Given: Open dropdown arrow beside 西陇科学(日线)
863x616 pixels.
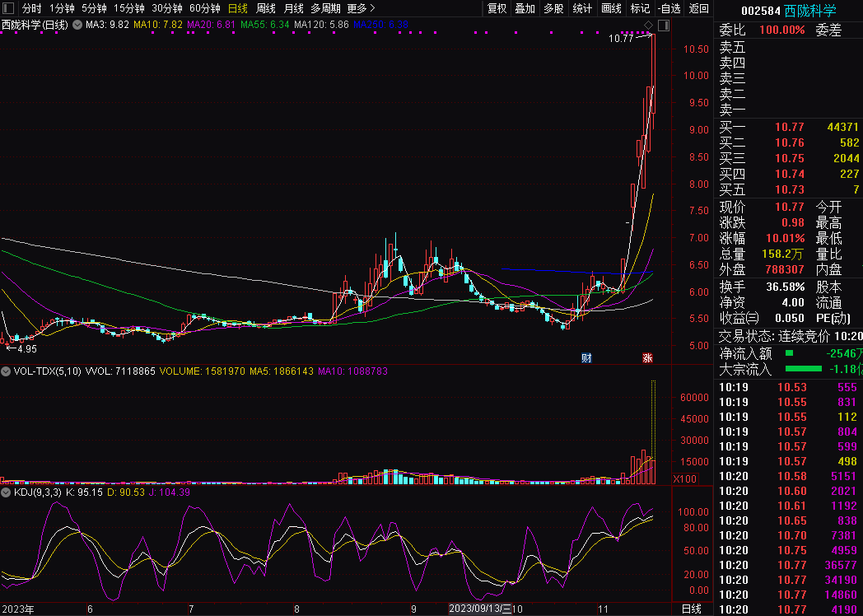Looking at the screenshot, I should click(77, 26).
